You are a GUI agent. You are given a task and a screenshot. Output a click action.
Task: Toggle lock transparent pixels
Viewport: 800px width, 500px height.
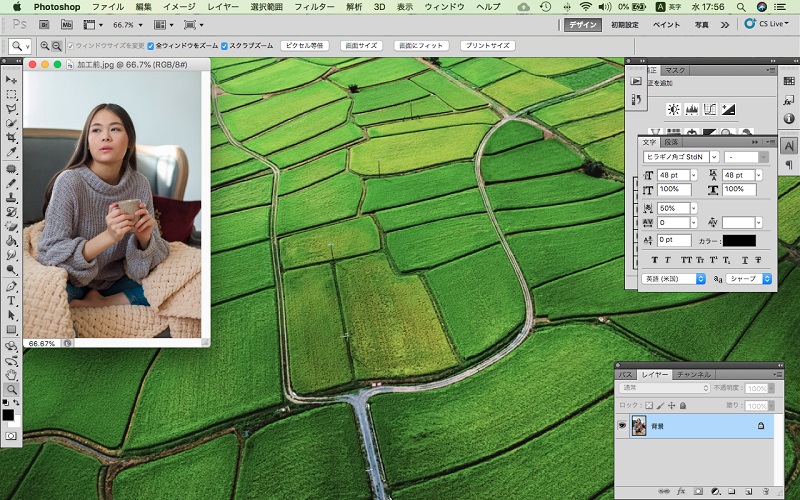pos(648,406)
